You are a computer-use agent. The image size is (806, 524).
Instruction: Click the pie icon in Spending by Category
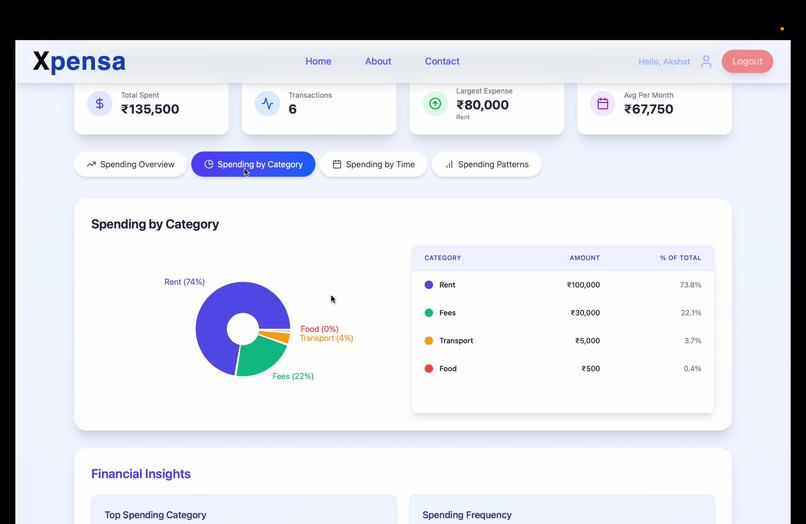(x=208, y=164)
